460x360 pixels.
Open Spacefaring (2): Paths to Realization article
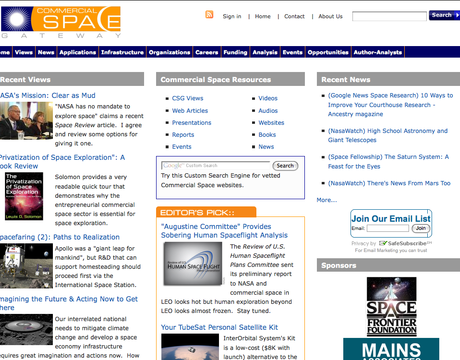pyautogui.click(x=60, y=237)
